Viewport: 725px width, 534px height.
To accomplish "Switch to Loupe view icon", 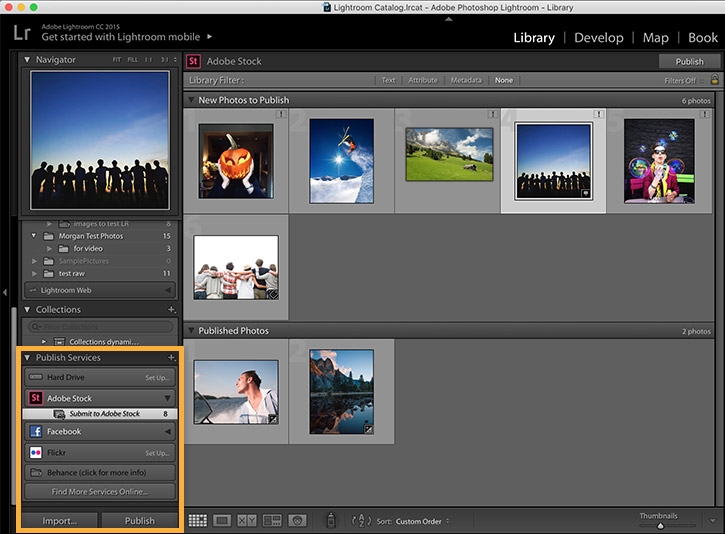I will pyautogui.click(x=222, y=521).
